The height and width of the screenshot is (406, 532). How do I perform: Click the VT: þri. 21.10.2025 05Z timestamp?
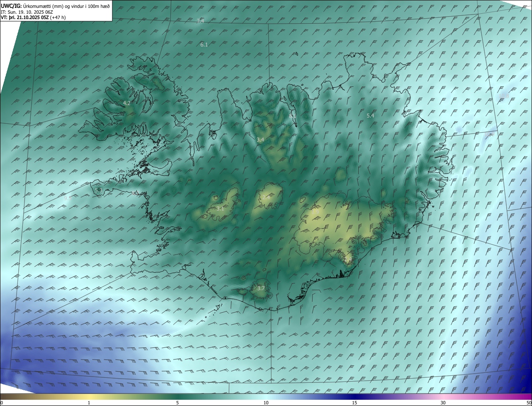click(x=25, y=17)
